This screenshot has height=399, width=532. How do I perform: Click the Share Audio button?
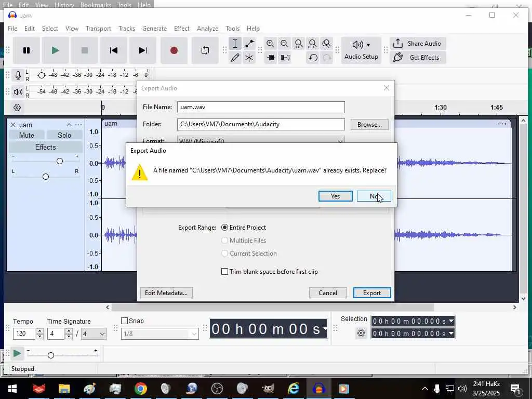(x=418, y=44)
